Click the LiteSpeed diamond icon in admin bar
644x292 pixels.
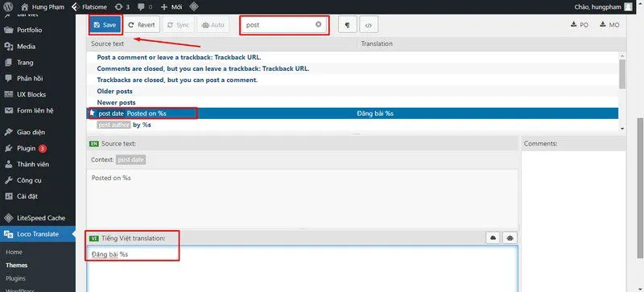pyautogui.click(x=194, y=6)
